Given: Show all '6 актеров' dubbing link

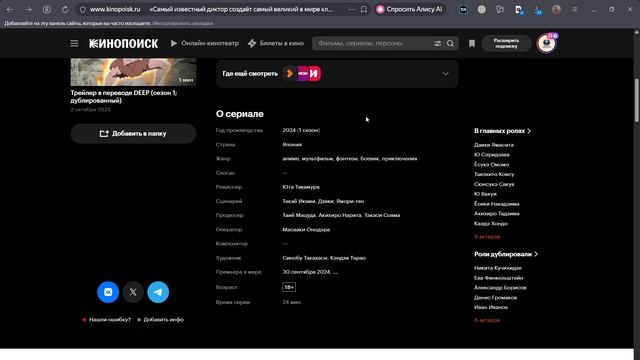Looking at the screenshot, I should (x=487, y=320).
